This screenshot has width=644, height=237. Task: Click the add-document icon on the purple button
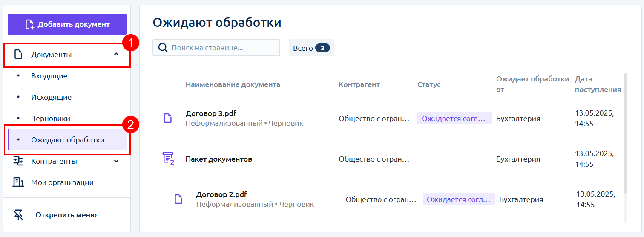tap(30, 24)
